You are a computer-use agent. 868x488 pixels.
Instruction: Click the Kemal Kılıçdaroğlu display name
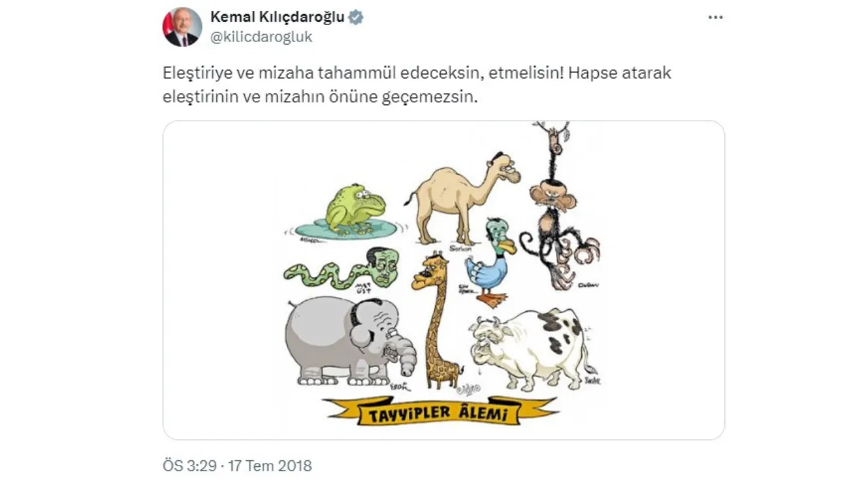point(278,18)
